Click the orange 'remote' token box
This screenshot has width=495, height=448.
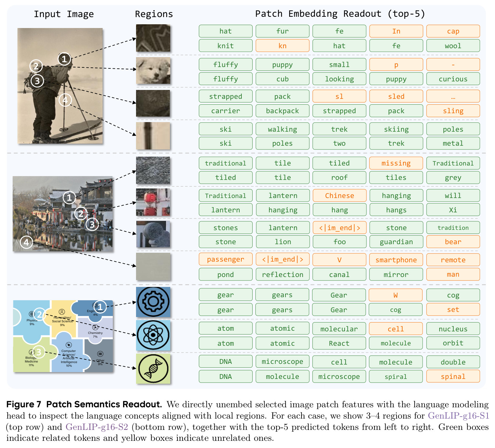coord(453,260)
